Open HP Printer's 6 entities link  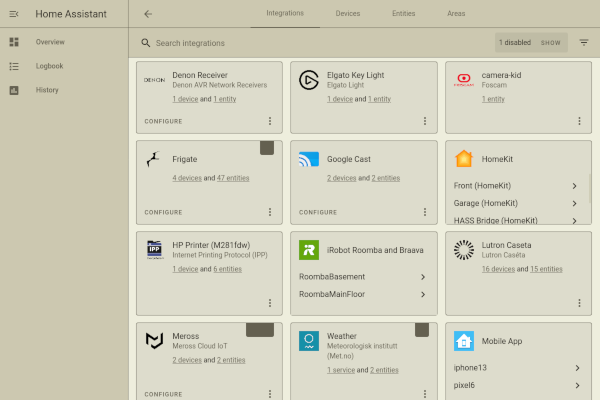[228, 269]
